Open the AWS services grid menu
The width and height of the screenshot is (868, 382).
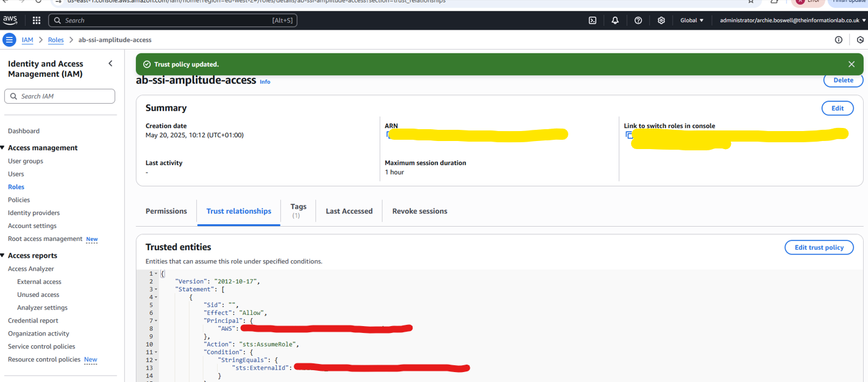[x=37, y=20]
